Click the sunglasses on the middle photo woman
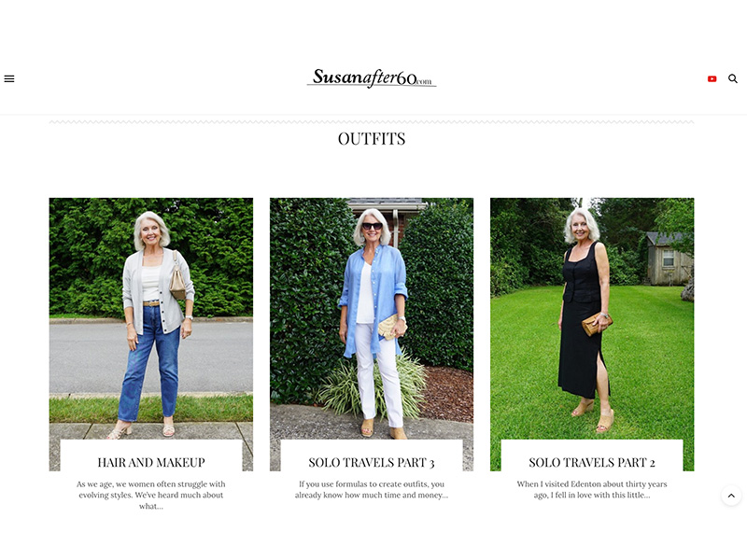This screenshot has height=560, width=747. (372, 226)
